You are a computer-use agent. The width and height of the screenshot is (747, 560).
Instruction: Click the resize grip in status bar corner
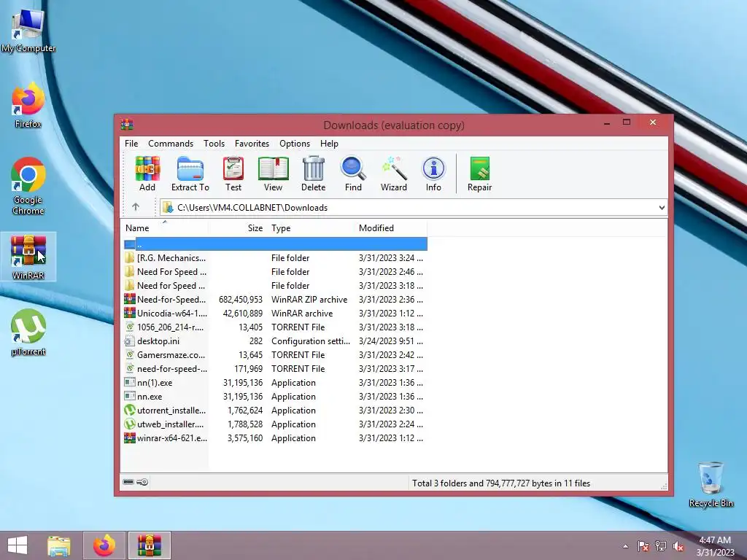[664, 486]
